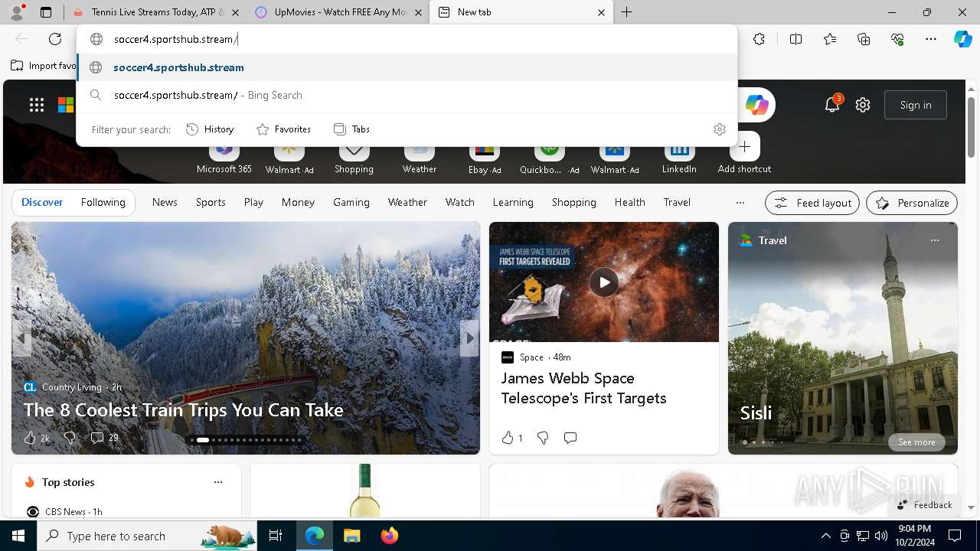The height and width of the screenshot is (551, 980).
Task: Switch to the Following feed
Action: (103, 202)
